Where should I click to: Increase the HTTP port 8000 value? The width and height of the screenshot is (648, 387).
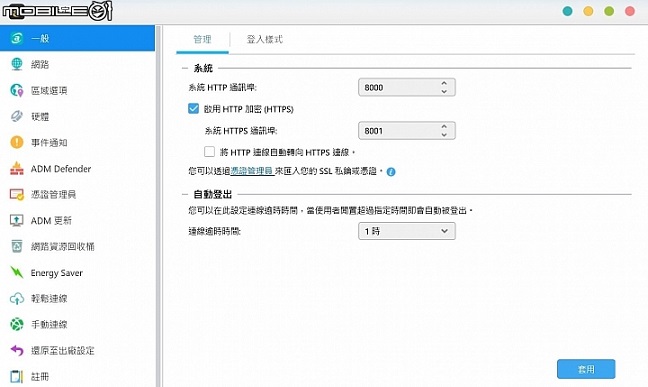pyautogui.click(x=444, y=83)
